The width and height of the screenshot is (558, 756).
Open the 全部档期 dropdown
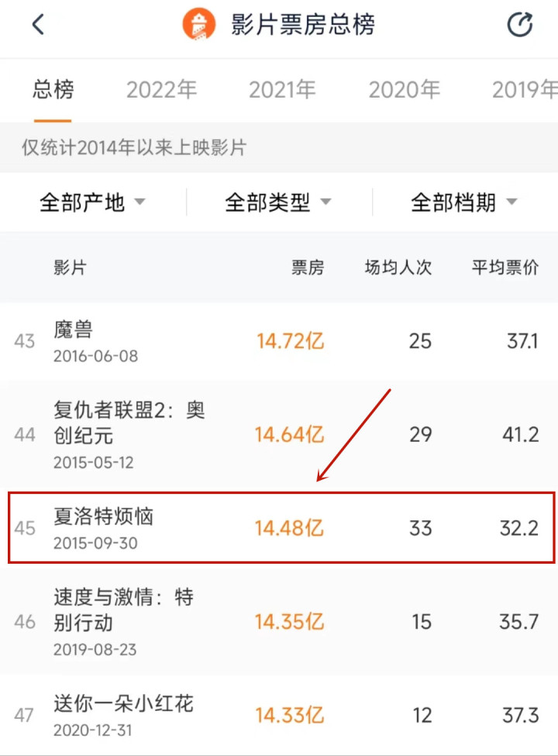[464, 202]
